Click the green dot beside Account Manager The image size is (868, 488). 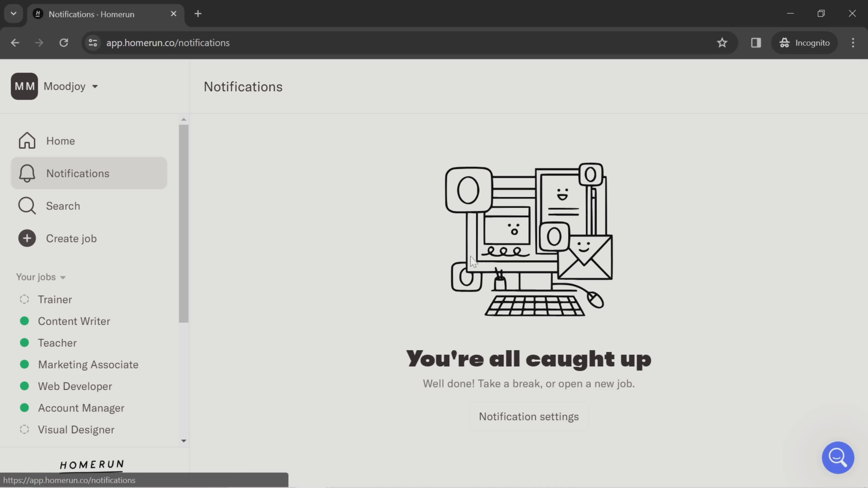pos(24,408)
